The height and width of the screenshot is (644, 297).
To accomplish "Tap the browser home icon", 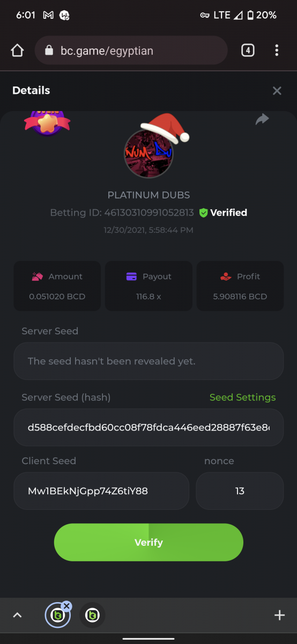I will [17, 50].
